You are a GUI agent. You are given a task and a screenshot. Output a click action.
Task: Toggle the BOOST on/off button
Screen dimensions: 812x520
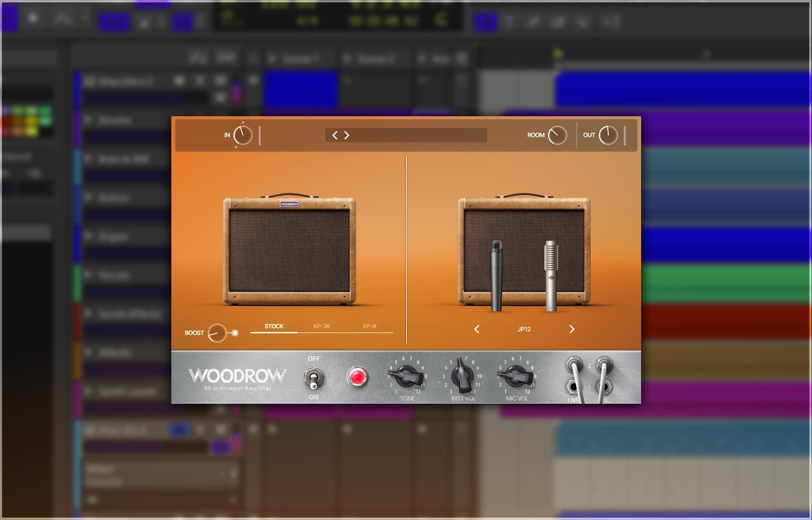coord(235,333)
